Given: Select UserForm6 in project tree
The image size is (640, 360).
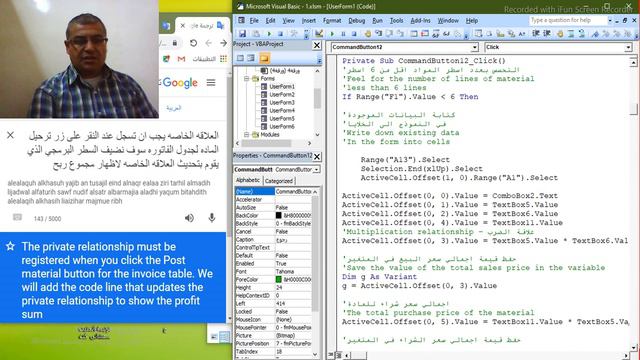Looking at the screenshot, I should 282,127.
